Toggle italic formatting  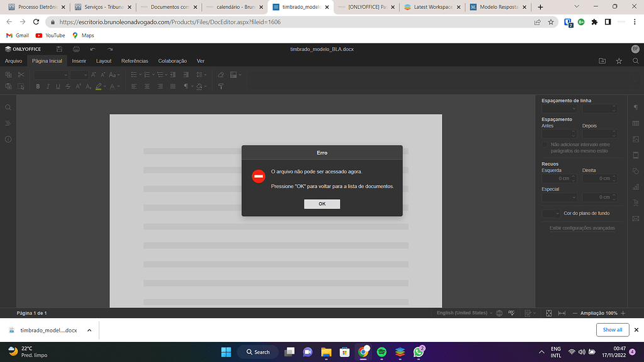coord(48,86)
